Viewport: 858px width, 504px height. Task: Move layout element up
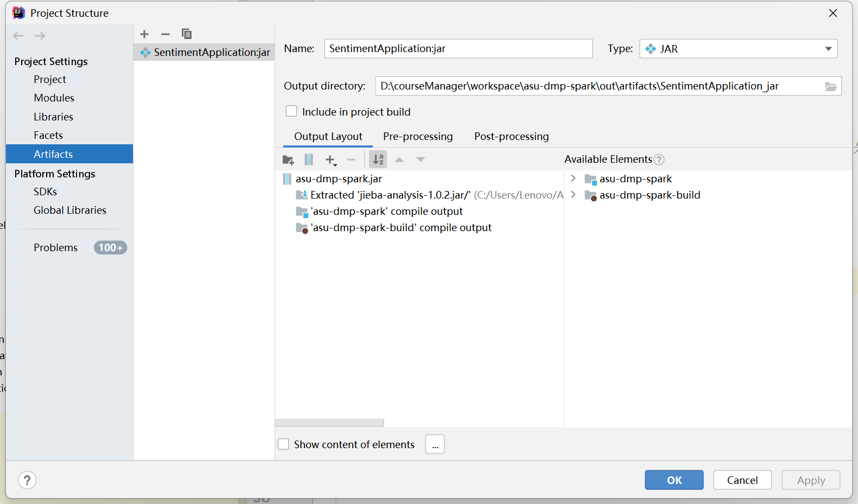point(399,160)
